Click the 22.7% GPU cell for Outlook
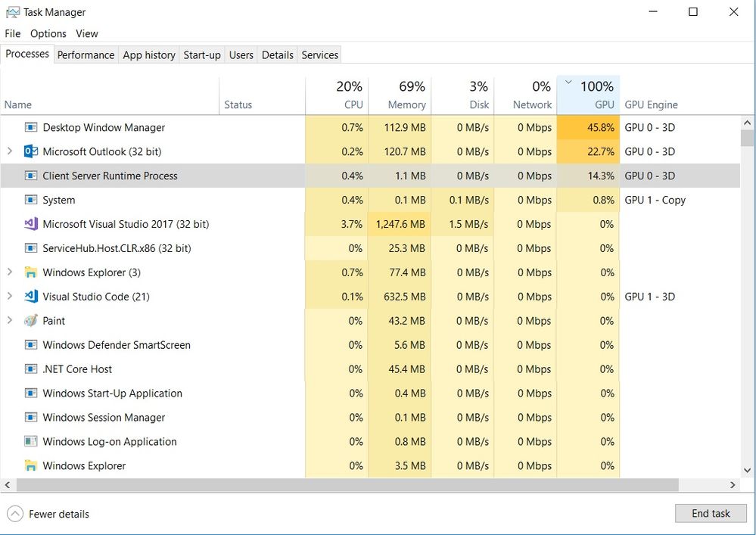Image resolution: width=756 pixels, height=535 pixels. tap(588, 151)
